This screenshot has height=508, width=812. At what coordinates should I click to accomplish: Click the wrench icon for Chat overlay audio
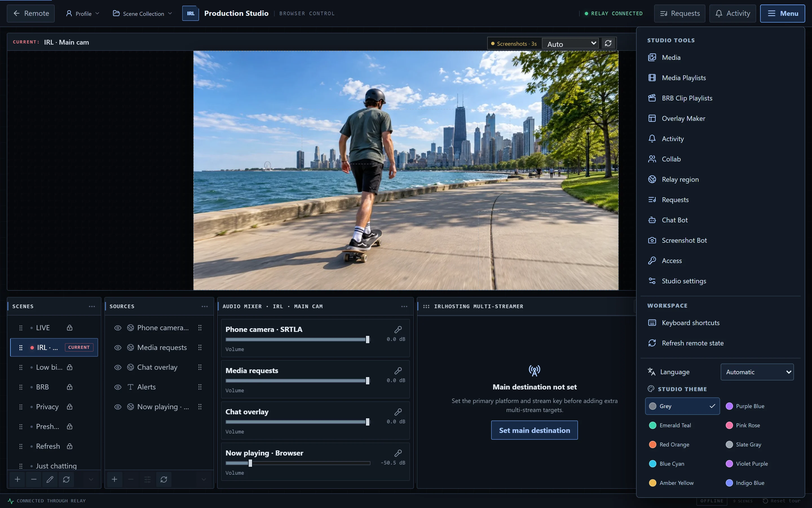click(398, 412)
